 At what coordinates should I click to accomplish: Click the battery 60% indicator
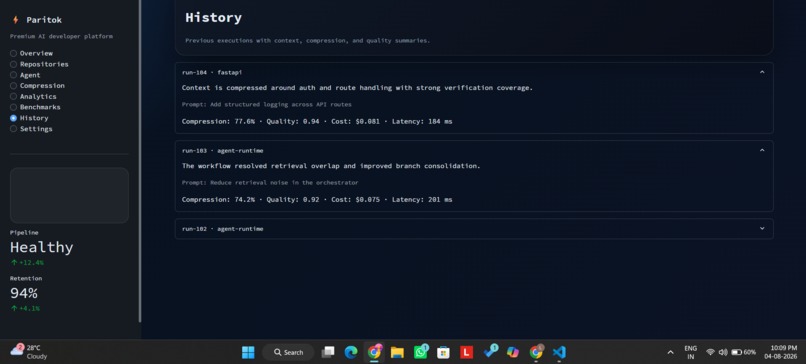pos(743,352)
